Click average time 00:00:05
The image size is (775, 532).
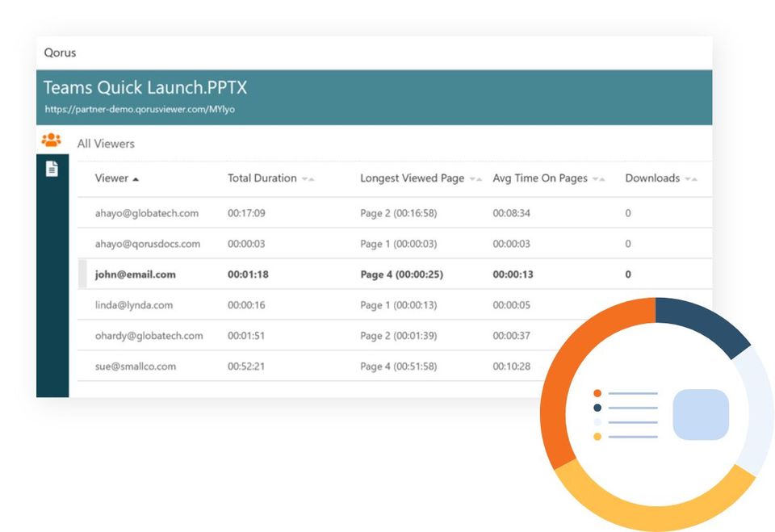[x=512, y=305]
